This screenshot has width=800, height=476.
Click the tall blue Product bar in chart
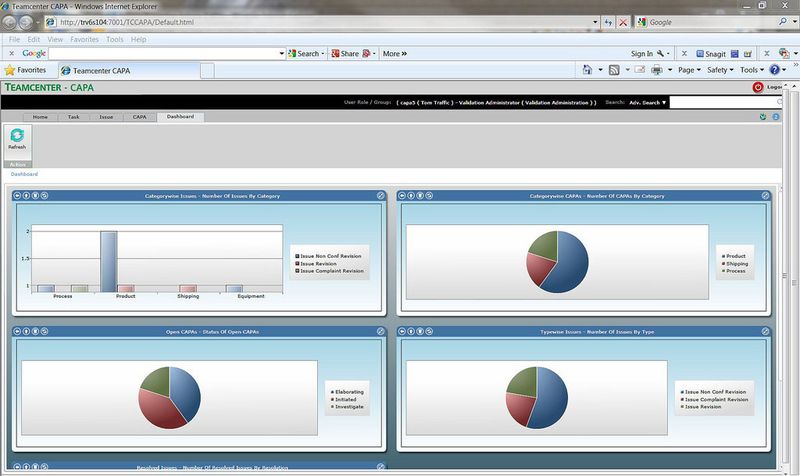click(x=109, y=262)
